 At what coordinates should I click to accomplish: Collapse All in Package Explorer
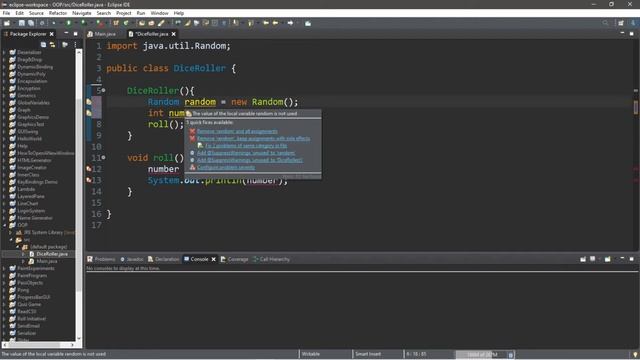pos(43,44)
